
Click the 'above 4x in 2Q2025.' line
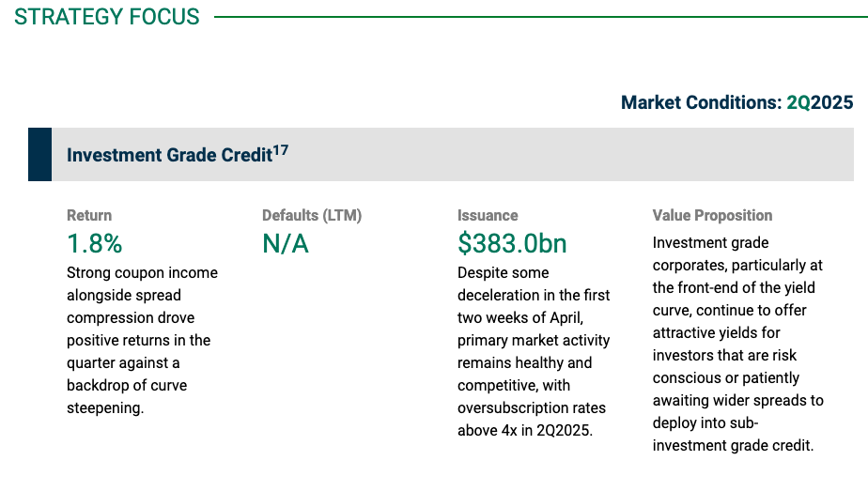pyautogui.click(x=525, y=430)
